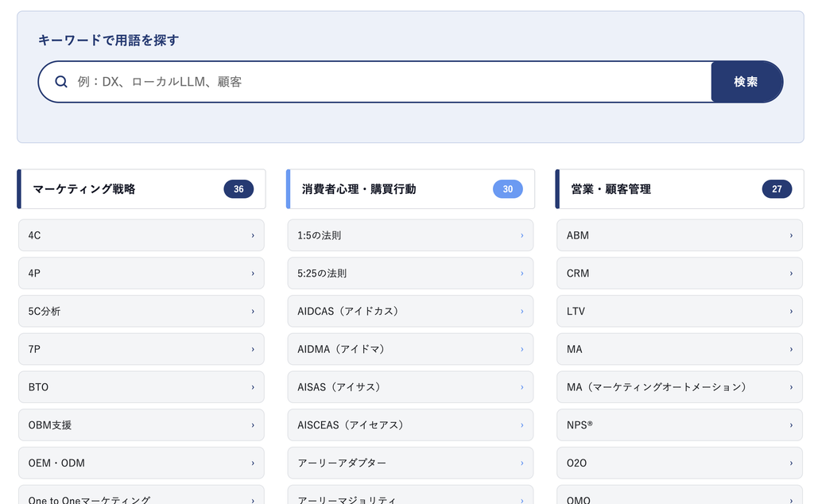Open MA（マーケティングオートメーション） term
The image size is (814, 504).
point(680,386)
